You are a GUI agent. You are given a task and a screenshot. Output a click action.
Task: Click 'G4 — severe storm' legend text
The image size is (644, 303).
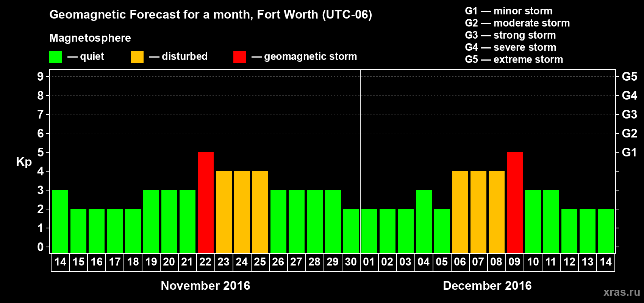[511, 47]
